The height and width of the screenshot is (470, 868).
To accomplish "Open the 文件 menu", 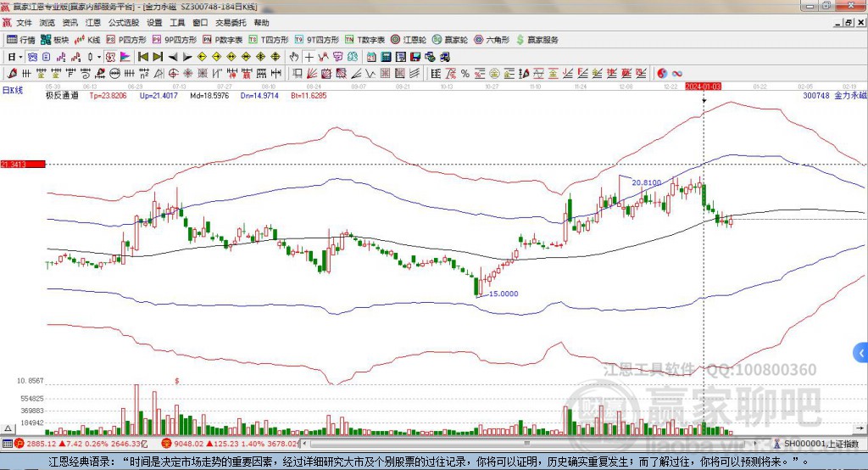I will [x=25, y=23].
